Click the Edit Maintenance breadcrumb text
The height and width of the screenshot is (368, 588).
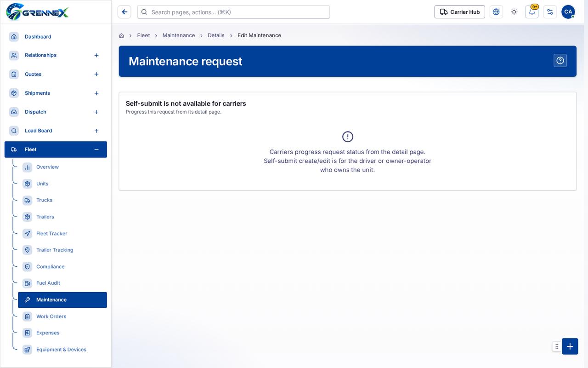coord(260,35)
